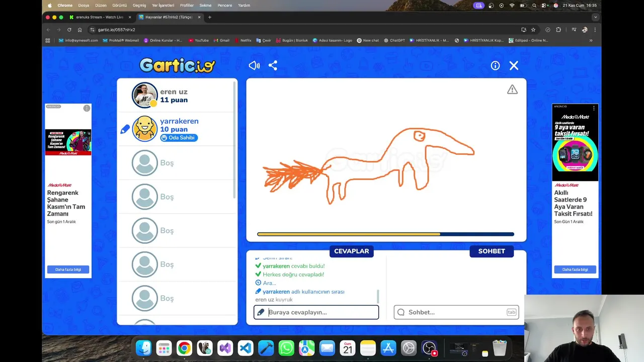
Task: Click the Oda Sahibi badge
Action: [179, 138]
